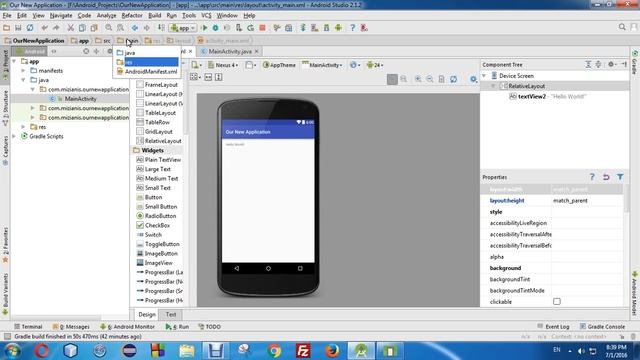Zoom out the design preview
The width and height of the screenshot is (640, 360).
430,79
